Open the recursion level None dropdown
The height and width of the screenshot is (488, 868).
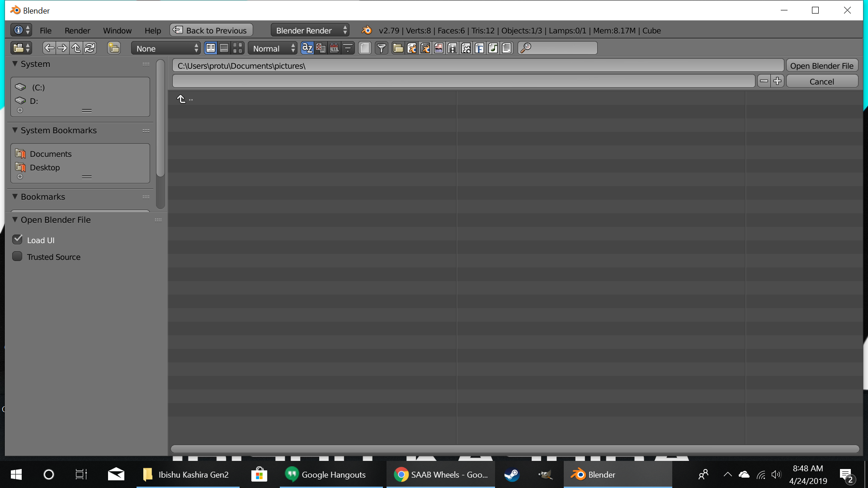pos(165,48)
